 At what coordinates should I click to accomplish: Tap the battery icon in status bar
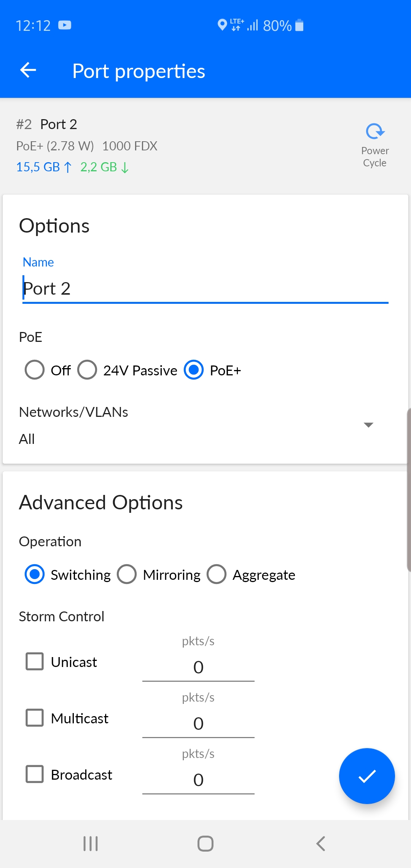[x=299, y=25]
